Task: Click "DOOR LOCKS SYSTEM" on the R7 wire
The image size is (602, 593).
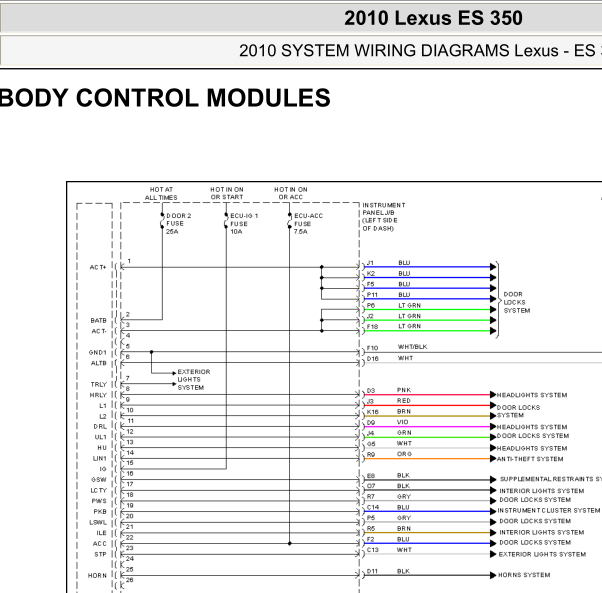Action: pyautogui.click(x=535, y=500)
